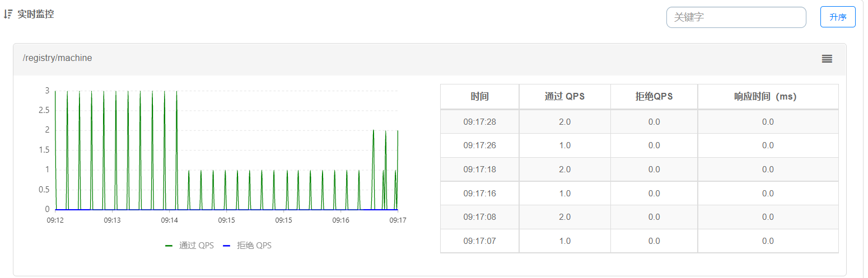Focus the 关键字 search field
Screen dimensions: 868x278
click(x=736, y=17)
